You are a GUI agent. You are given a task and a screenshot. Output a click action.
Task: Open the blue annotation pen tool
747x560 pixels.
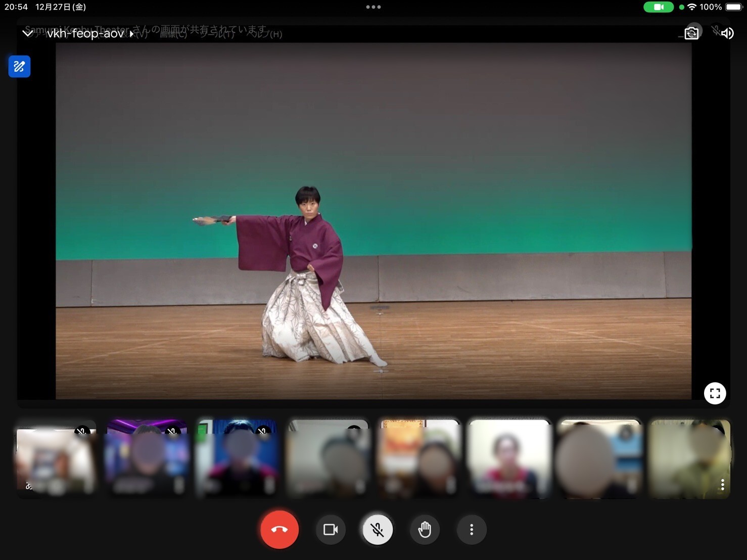point(19,66)
